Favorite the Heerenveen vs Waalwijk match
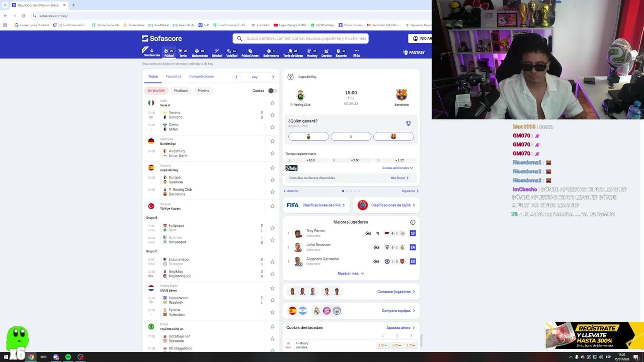644x362 pixels. click(x=272, y=300)
